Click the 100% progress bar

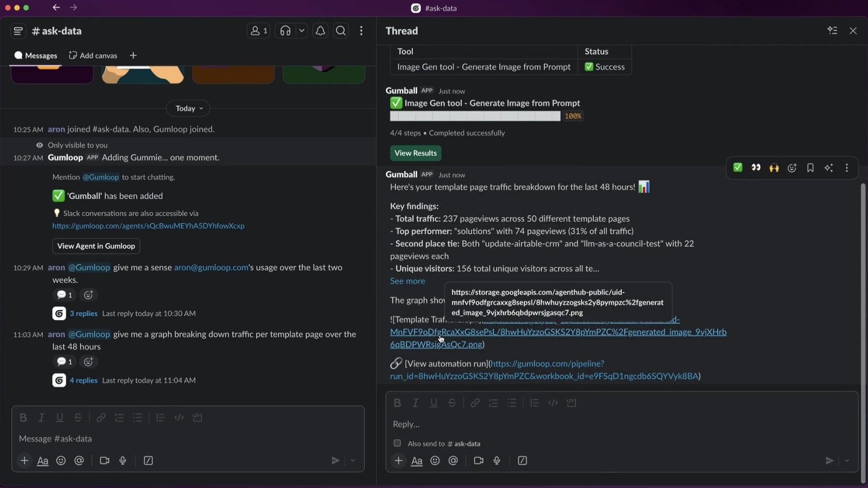pos(476,116)
